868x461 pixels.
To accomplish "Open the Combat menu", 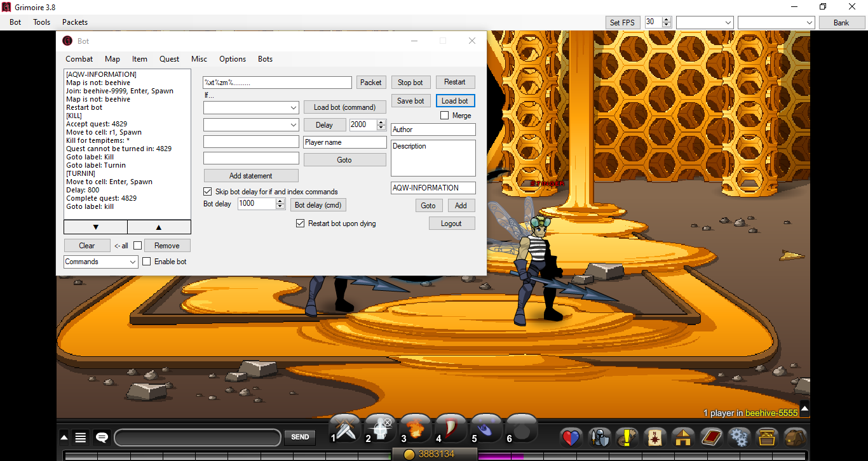I will pyautogui.click(x=79, y=59).
